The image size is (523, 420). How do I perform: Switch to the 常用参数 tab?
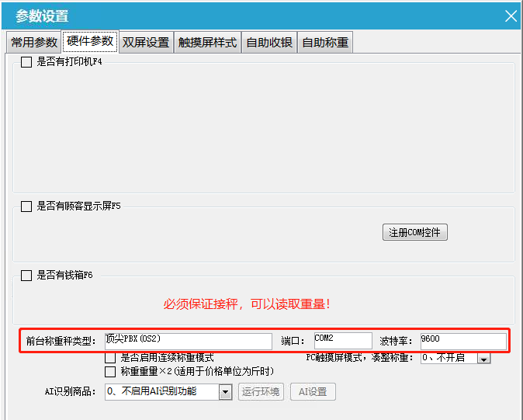(34, 43)
